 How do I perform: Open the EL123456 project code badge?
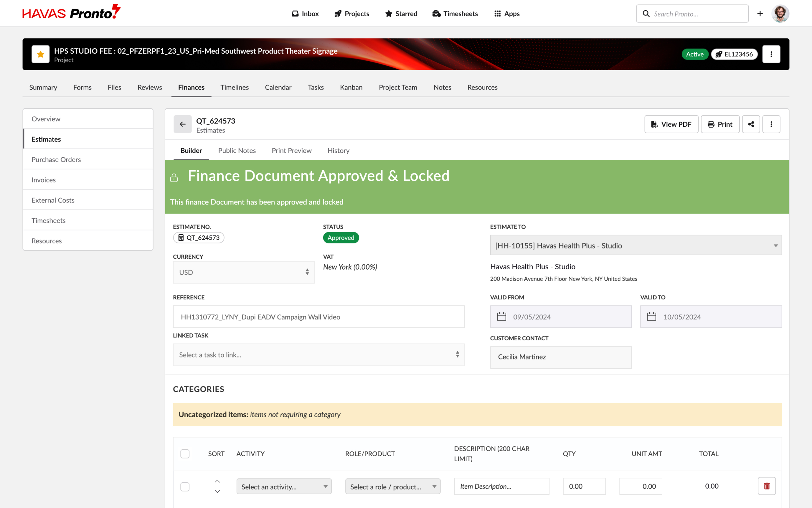tap(734, 54)
